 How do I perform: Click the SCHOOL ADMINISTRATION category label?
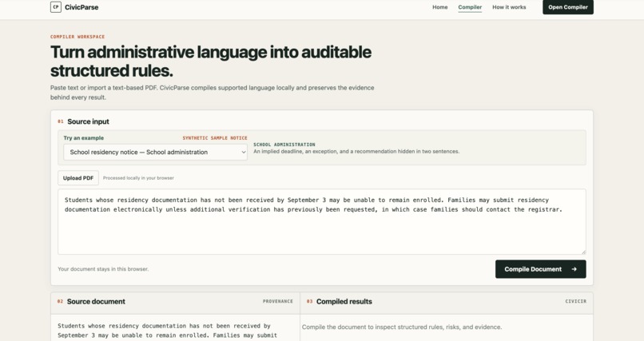[x=284, y=145]
